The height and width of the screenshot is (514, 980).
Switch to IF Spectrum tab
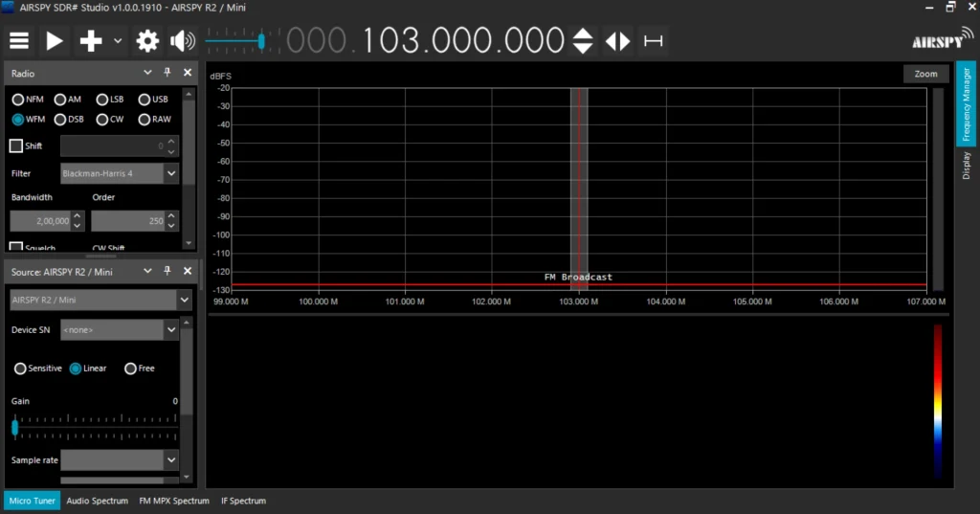pos(243,501)
